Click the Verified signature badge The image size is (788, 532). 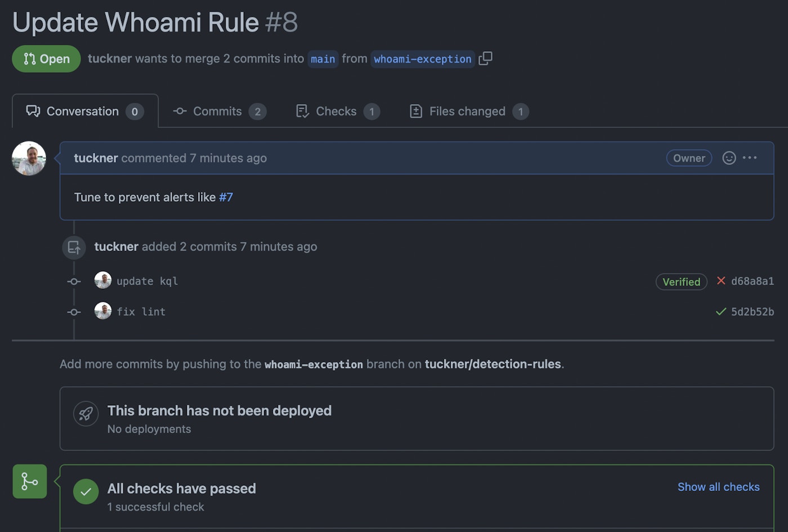pos(681,282)
